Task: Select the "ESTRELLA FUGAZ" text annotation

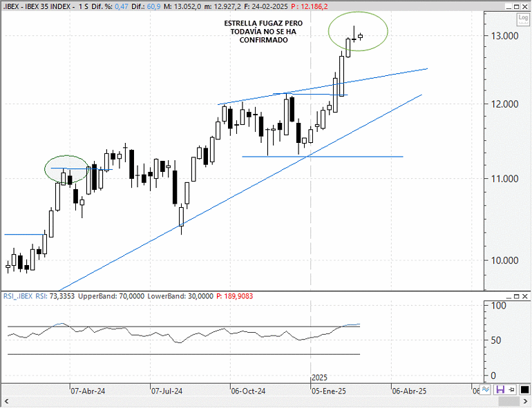Action: click(263, 32)
